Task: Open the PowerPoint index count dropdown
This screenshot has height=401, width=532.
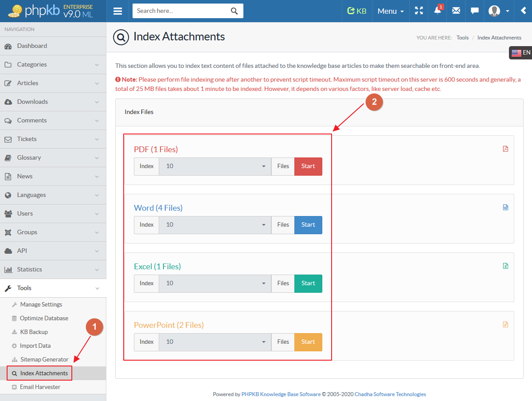Action: coord(215,342)
